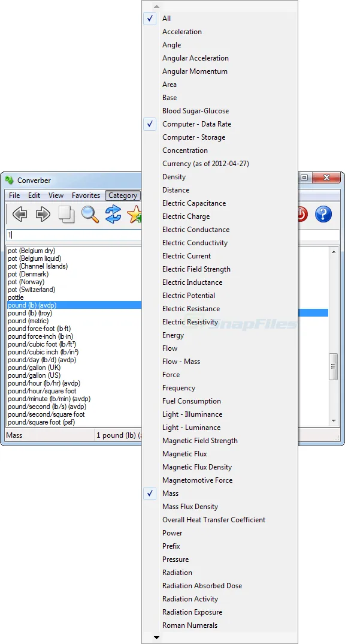Choose the Pressure category
Image resolution: width=345 pixels, height=644 pixels.
coord(220,559)
